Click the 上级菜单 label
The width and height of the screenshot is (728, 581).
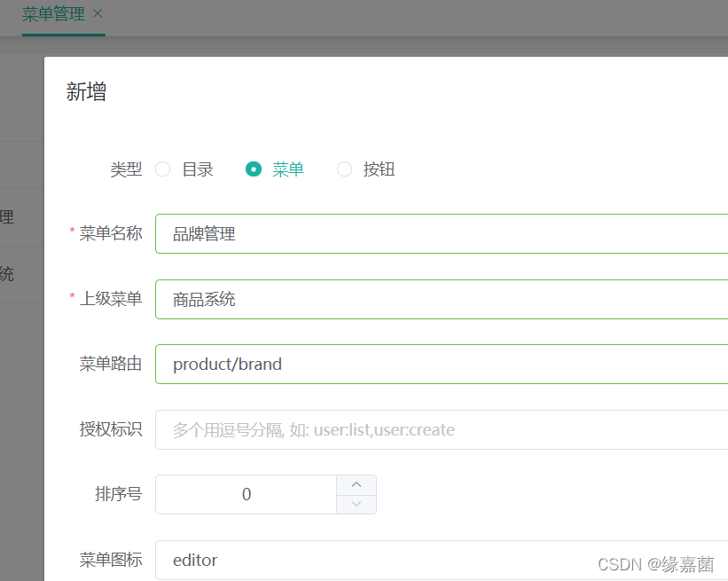[111, 299]
